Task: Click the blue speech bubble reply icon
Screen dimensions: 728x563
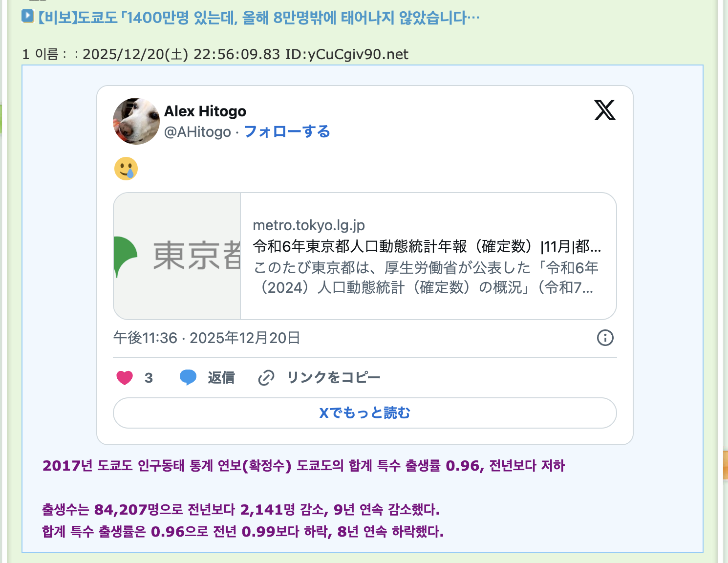Action: [188, 378]
